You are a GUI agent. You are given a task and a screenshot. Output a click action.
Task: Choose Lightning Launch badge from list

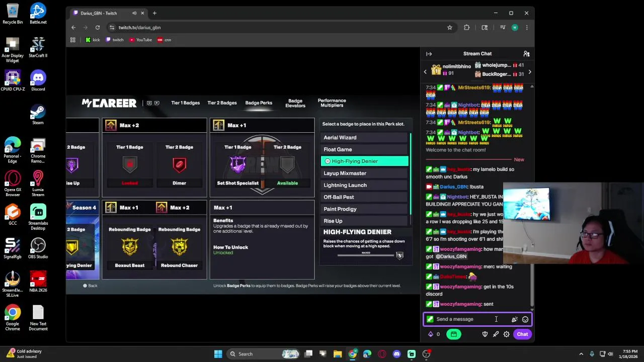(365, 186)
